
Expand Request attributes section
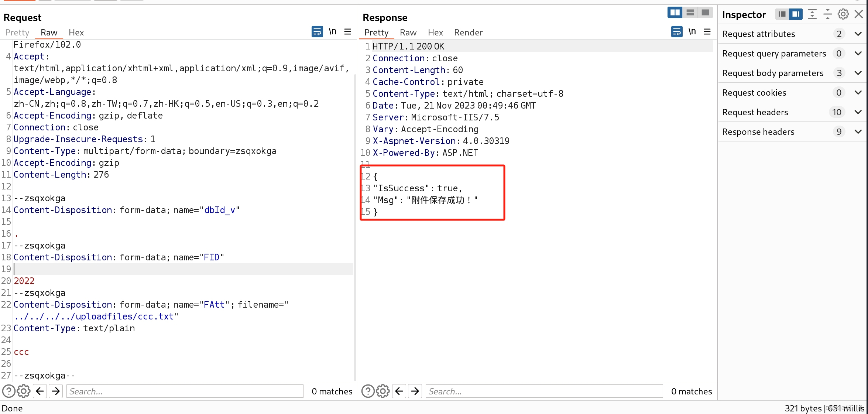click(793, 34)
